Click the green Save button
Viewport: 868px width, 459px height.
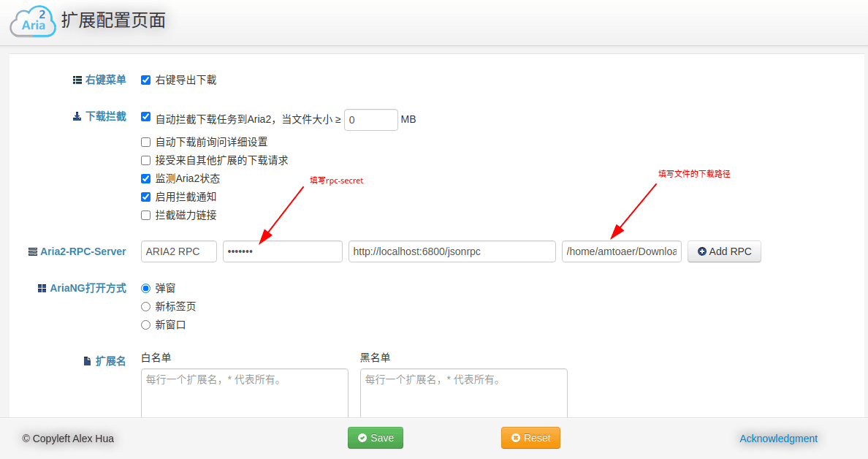point(376,438)
